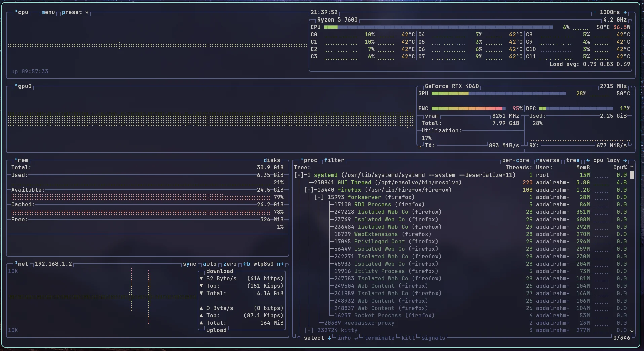The width and height of the screenshot is (644, 351).
Task: Collapse the firefox process subtree
Action: click(x=308, y=190)
